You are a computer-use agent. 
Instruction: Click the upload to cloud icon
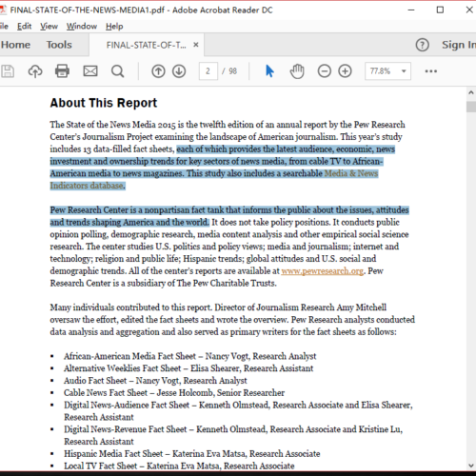35,71
